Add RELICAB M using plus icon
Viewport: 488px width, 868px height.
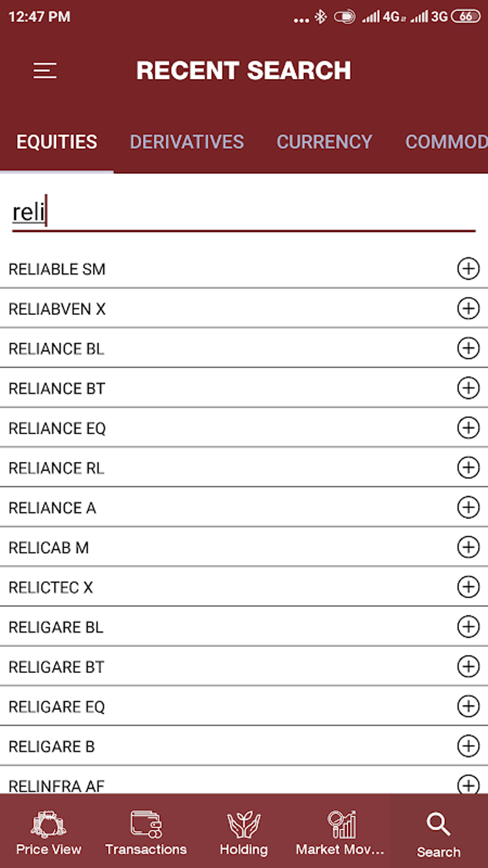[468, 547]
